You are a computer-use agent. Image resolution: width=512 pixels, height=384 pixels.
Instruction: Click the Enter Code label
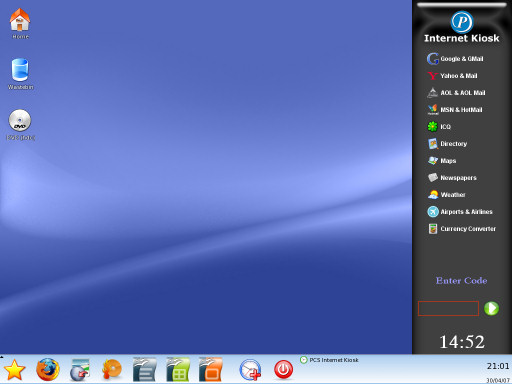click(x=461, y=281)
